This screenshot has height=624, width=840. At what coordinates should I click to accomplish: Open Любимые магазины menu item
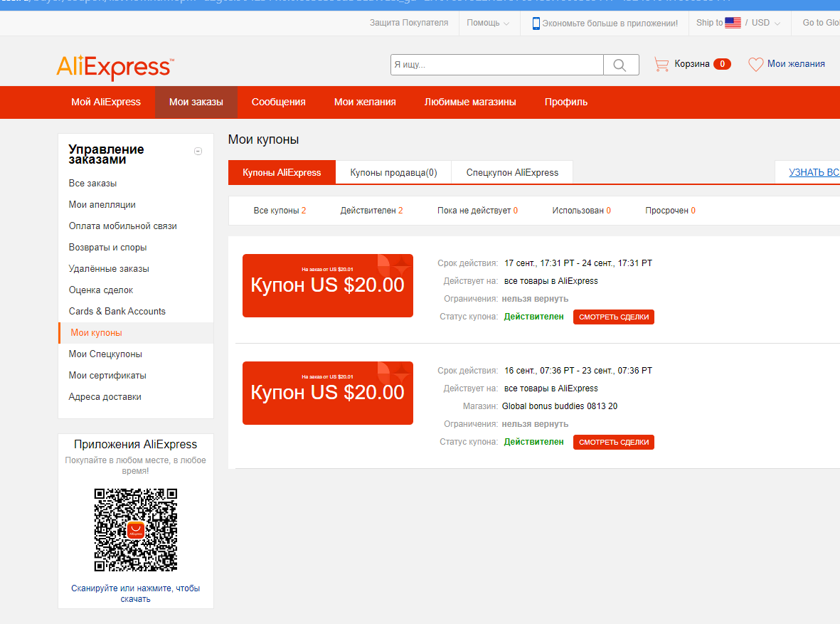470,102
